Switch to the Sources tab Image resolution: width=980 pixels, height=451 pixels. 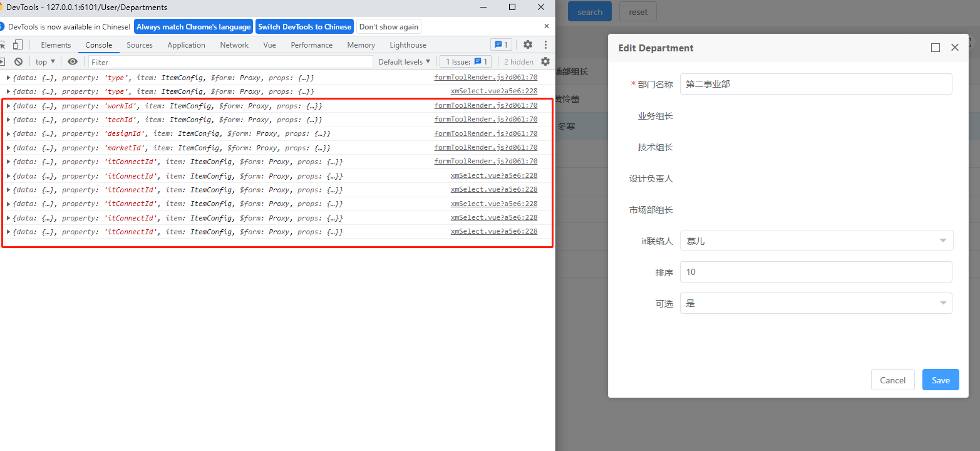[x=139, y=44]
